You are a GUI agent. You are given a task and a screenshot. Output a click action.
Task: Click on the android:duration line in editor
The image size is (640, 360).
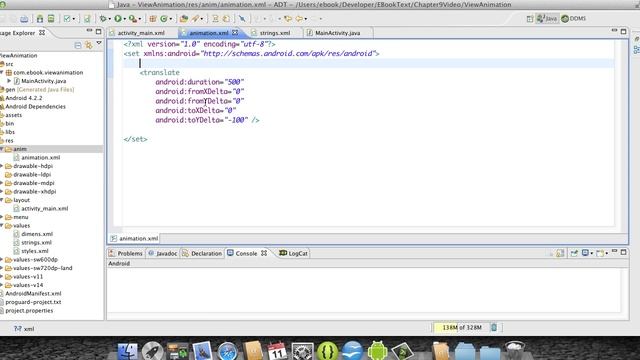[200, 82]
